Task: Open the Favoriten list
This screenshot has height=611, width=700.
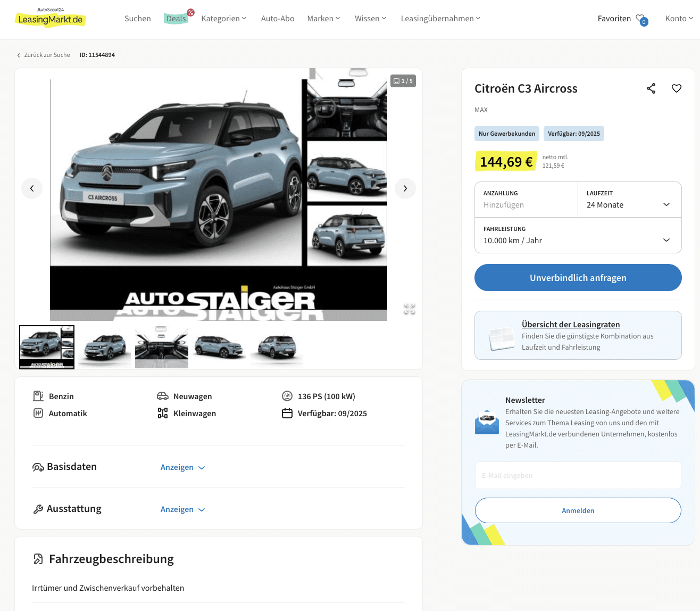Action: click(x=614, y=19)
